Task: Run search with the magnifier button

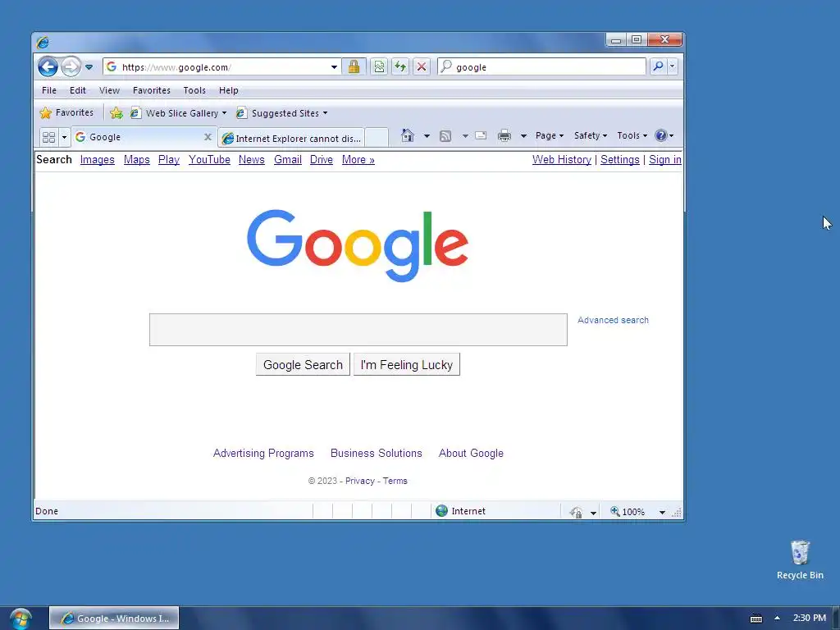Action: (x=658, y=66)
